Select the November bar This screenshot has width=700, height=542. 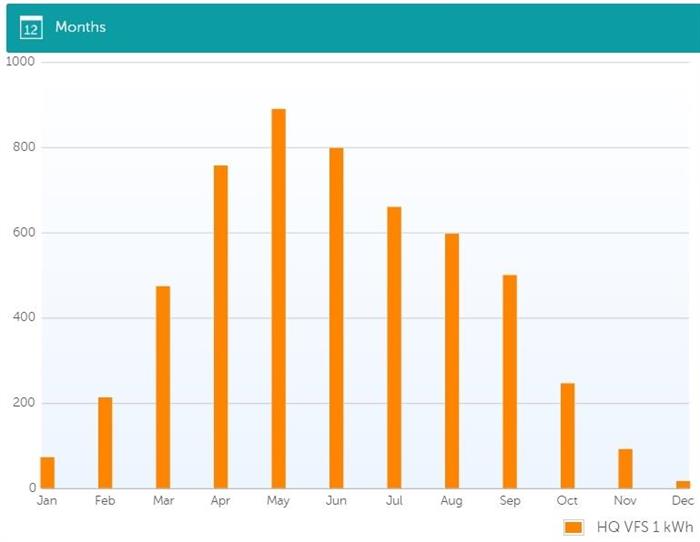tap(625, 468)
